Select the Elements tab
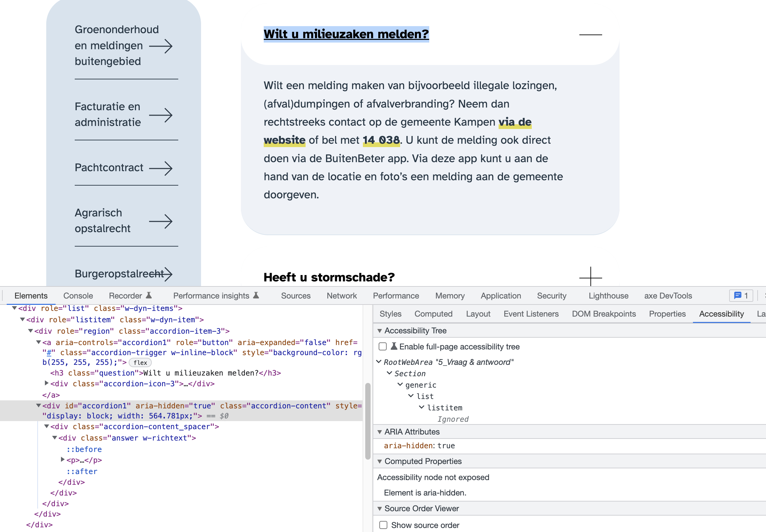The height and width of the screenshot is (532, 766). coord(31,296)
